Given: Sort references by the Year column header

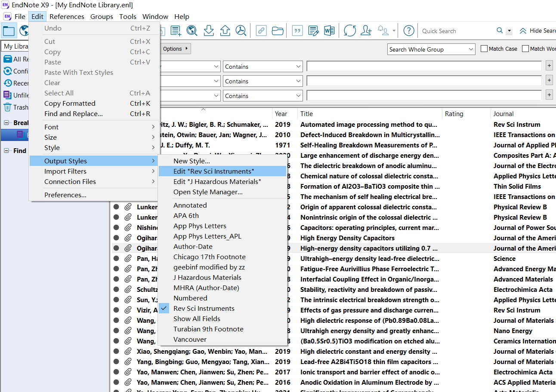Looking at the screenshot, I should pyautogui.click(x=285, y=113).
